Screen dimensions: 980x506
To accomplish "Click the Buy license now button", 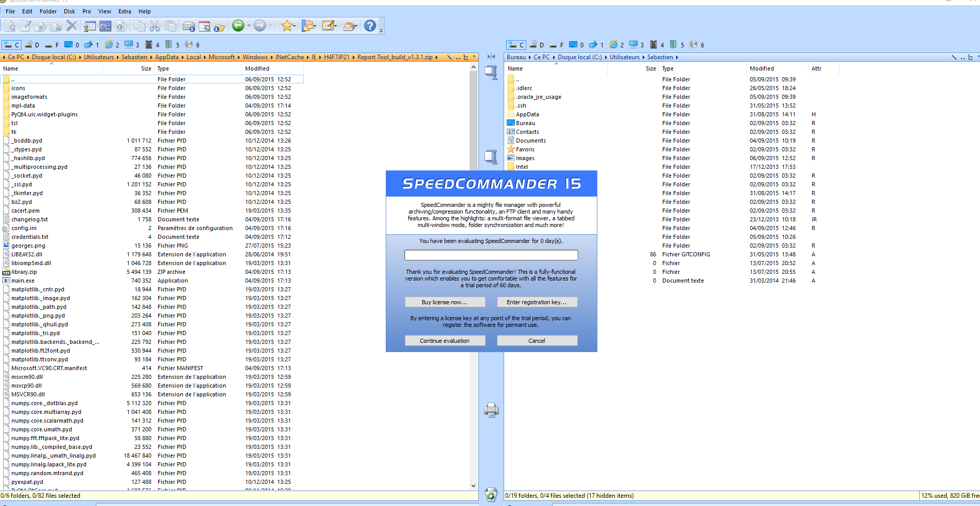I will (445, 302).
